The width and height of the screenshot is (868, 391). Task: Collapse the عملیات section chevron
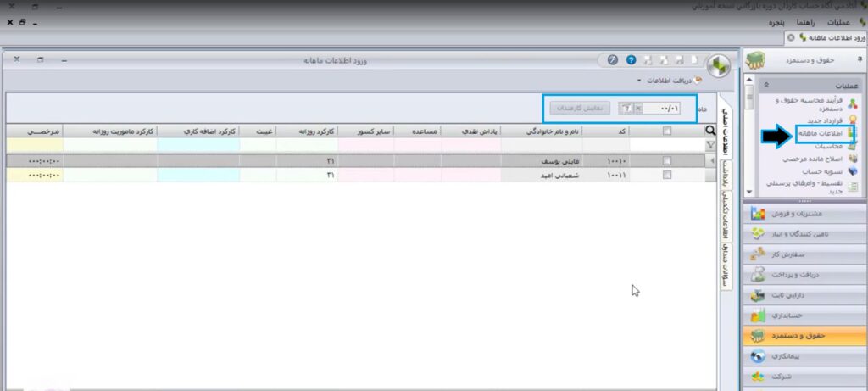[766, 86]
